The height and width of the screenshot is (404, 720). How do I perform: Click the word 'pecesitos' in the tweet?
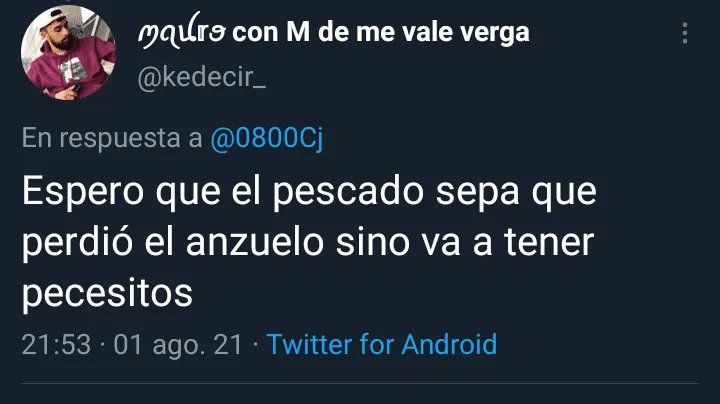107,294
